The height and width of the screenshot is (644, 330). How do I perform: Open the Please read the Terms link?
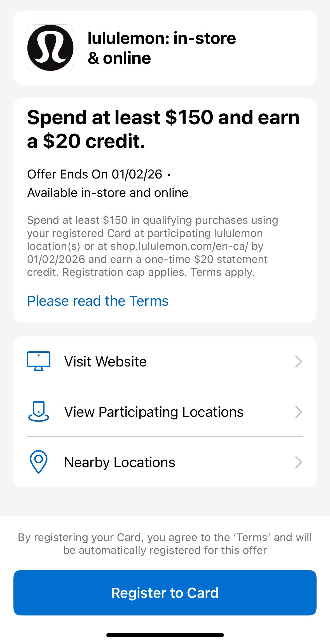(98, 301)
